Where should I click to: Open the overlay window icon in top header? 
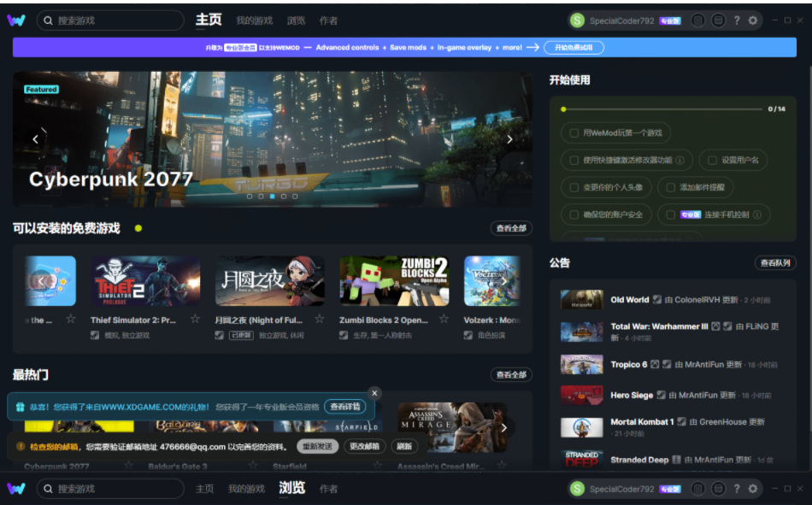[x=718, y=21]
